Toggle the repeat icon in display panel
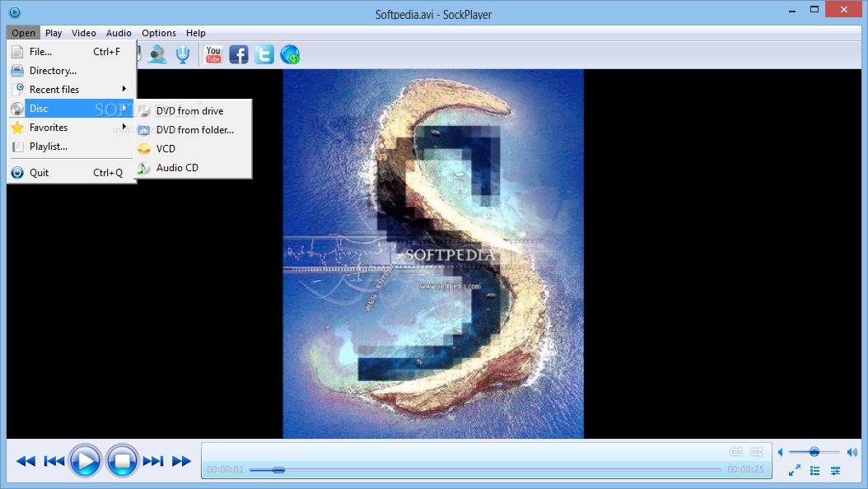Viewport: 868px width, 489px height. tap(735, 452)
